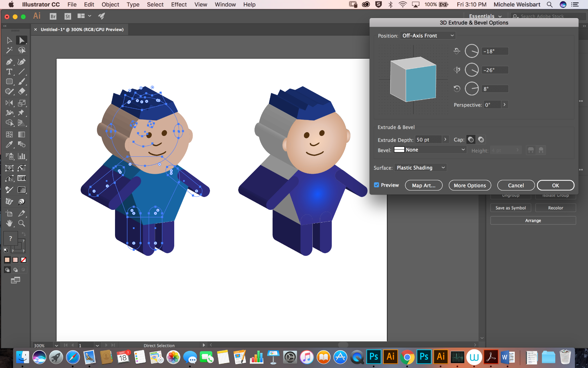Open the Object menu
The height and width of the screenshot is (368, 588).
[x=110, y=4]
